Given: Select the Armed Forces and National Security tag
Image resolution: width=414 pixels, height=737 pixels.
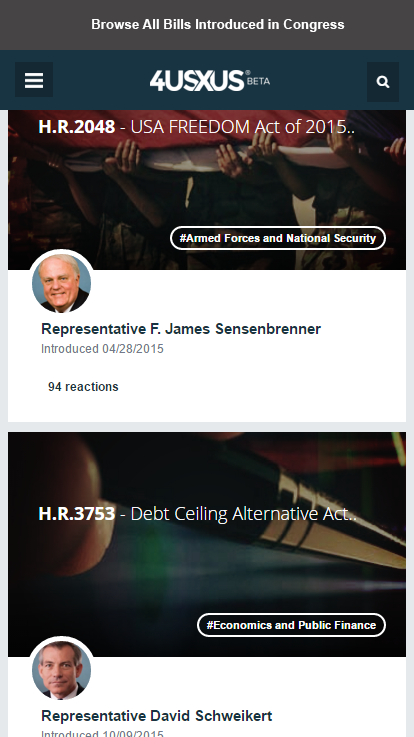Looking at the screenshot, I should pyautogui.click(x=278, y=238).
